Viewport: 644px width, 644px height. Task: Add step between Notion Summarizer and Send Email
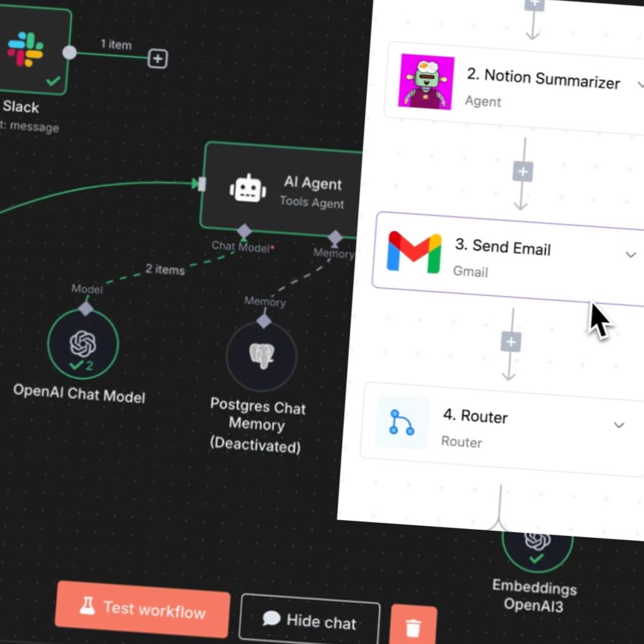coord(523,171)
